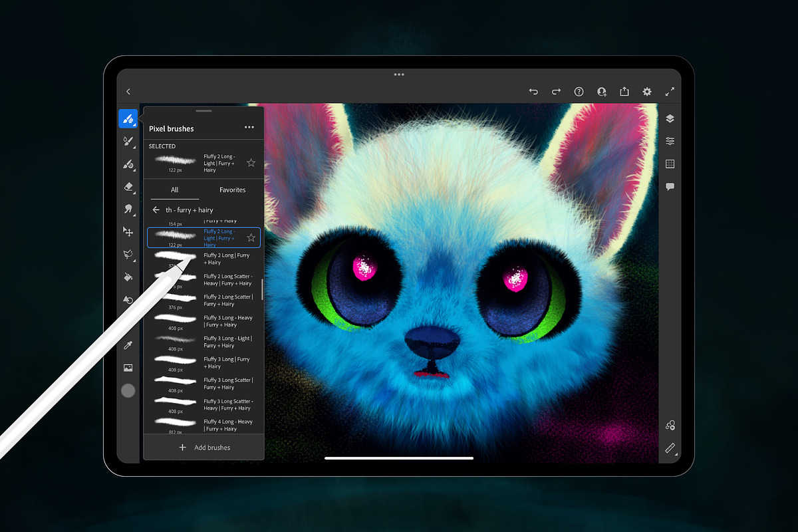Open the three-dot multitasking menu at the top

(399, 74)
